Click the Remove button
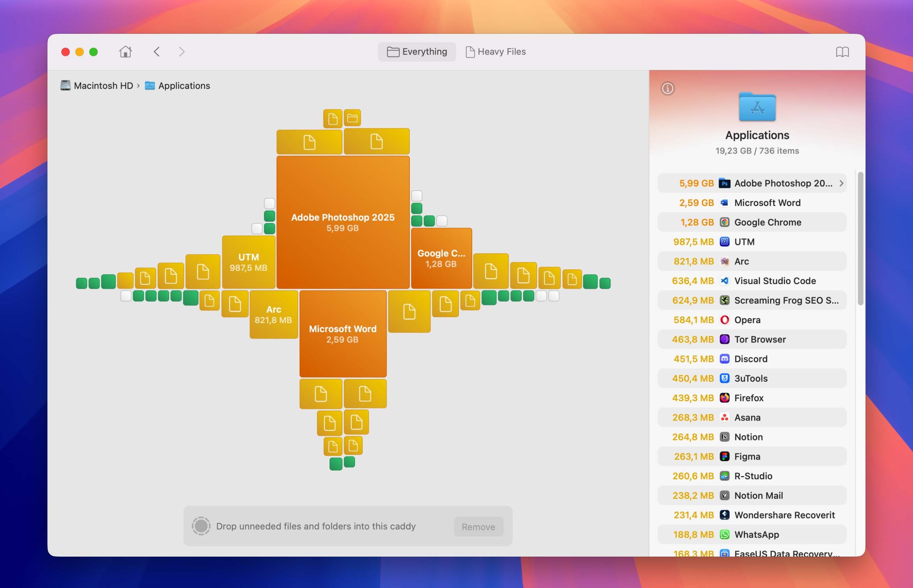This screenshot has width=913, height=588. pyautogui.click(x=478, y=527)
